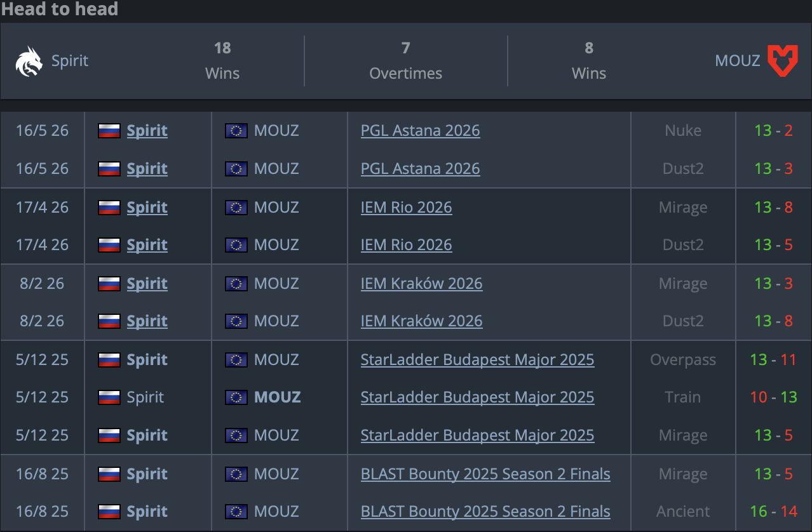Click the EU flag in IEM Rio Dust2 row
This screenshot has height=532, width=812.
pos(236,245)
